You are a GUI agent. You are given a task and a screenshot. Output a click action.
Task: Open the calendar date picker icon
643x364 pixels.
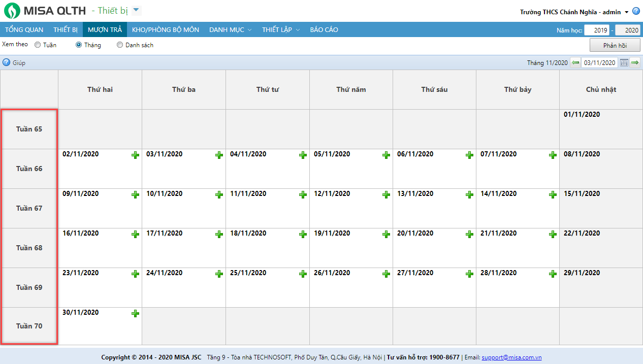click(624, 63)
